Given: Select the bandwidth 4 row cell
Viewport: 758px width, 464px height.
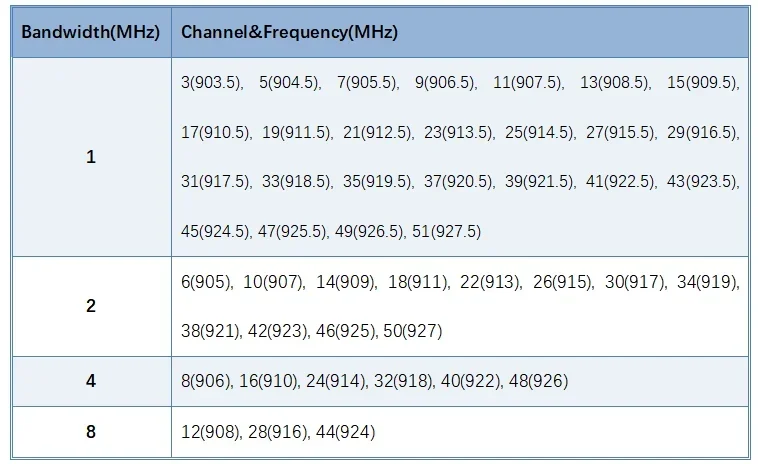Looking at the screenshot, I should [x=91, y=381].
